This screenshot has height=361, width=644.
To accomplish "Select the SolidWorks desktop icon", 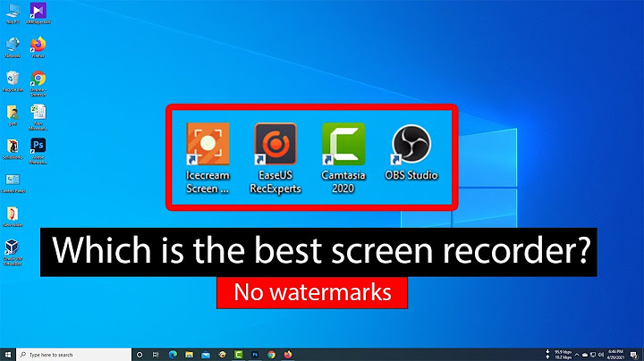I will (13, 149).
